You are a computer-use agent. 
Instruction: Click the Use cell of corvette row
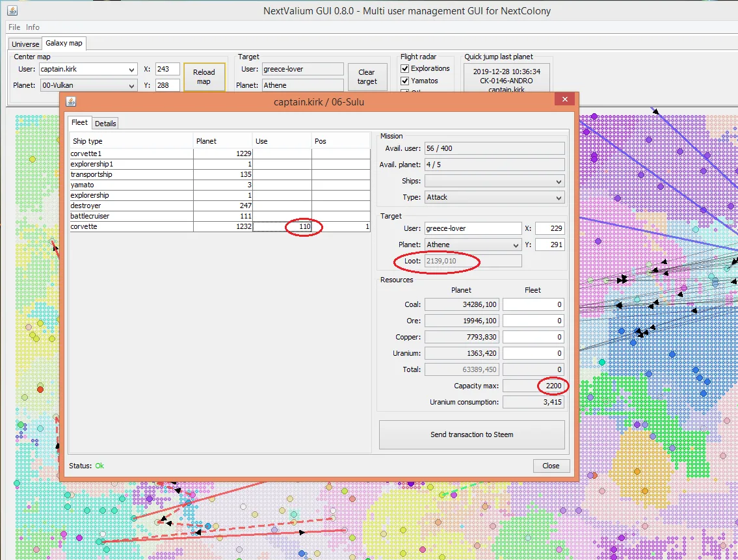click(282, 226)
